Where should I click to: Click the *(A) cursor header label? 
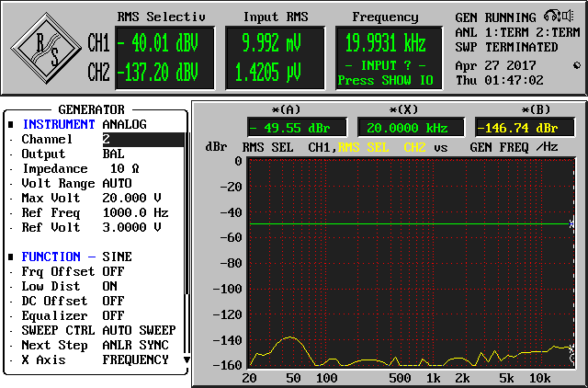pos(286,109)
